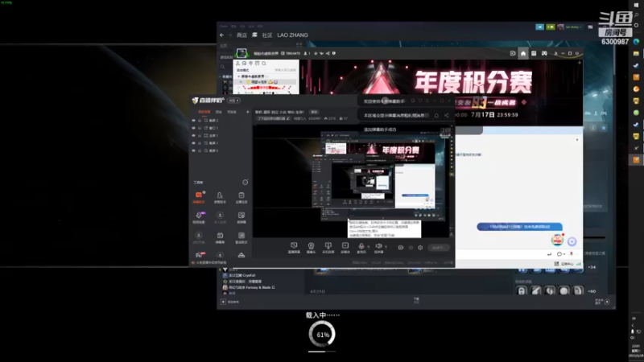
Task: Click the red microphone icon in the chat input bar
Action: coord(572,254)
